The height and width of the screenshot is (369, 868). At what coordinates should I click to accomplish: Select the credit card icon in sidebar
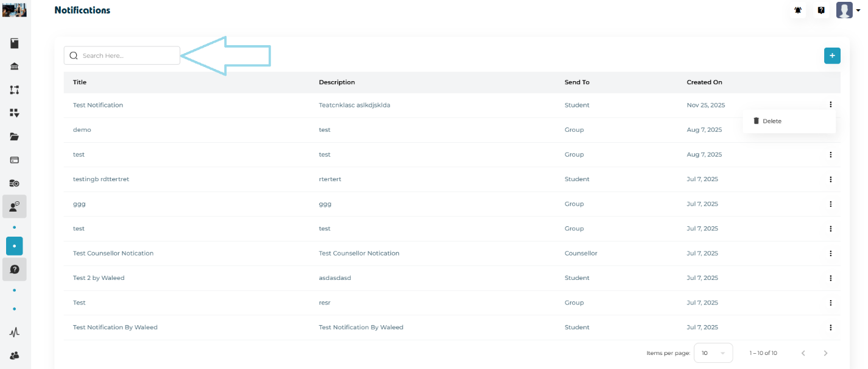(x=15, y=160)
